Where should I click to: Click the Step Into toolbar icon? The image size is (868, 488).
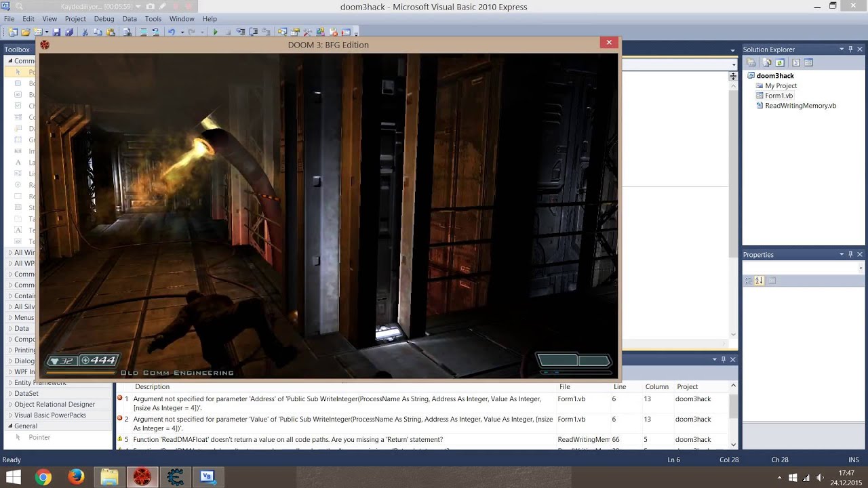(240, 32)
